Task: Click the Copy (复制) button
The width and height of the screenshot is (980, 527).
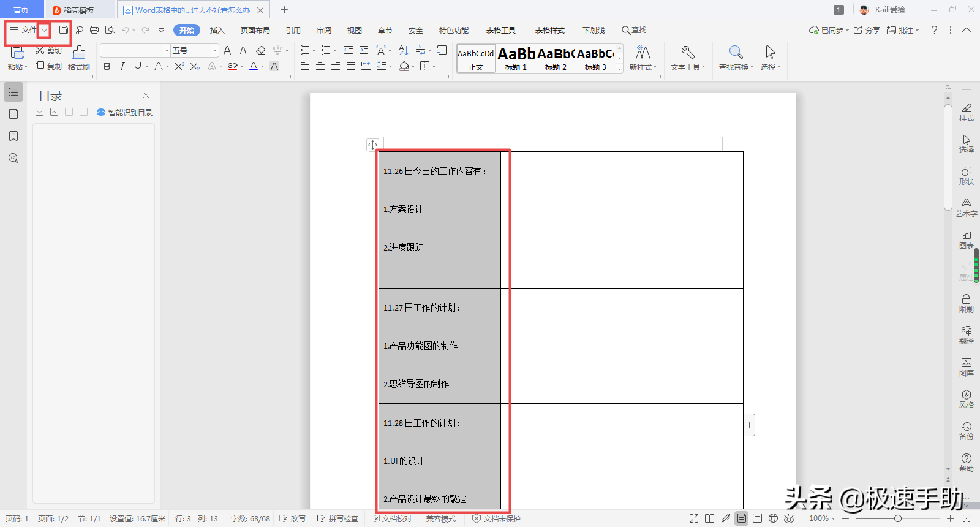Action: pos(48,66)
